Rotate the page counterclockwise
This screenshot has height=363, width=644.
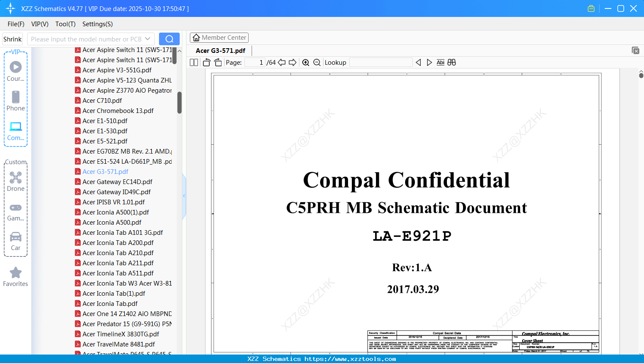click(x=206, y=63)
